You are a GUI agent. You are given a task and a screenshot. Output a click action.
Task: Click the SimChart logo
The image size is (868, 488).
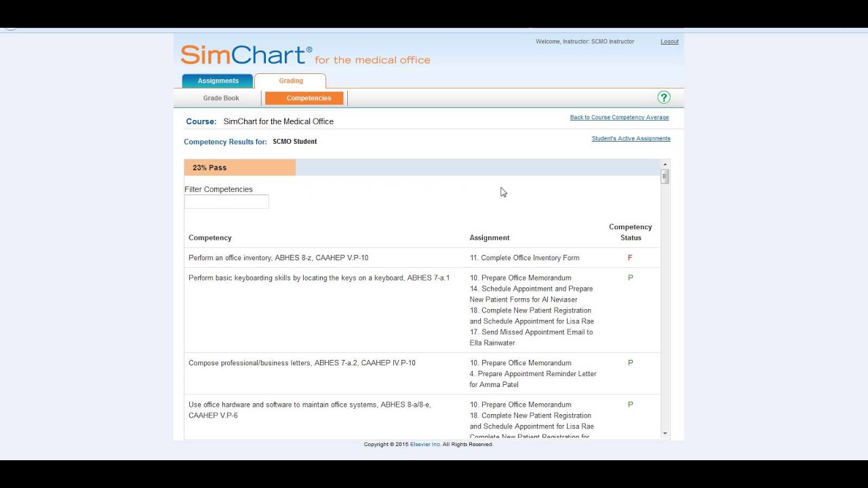pos(305,55)
